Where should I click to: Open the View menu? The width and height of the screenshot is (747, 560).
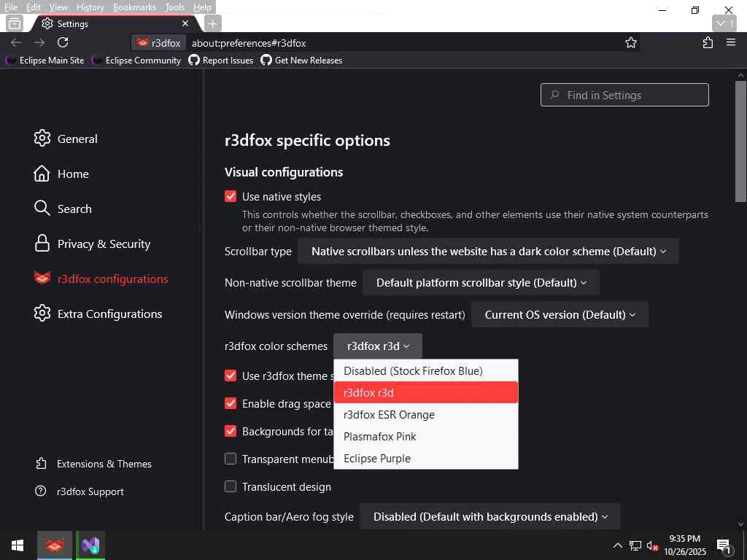click(x=58, y=7)
